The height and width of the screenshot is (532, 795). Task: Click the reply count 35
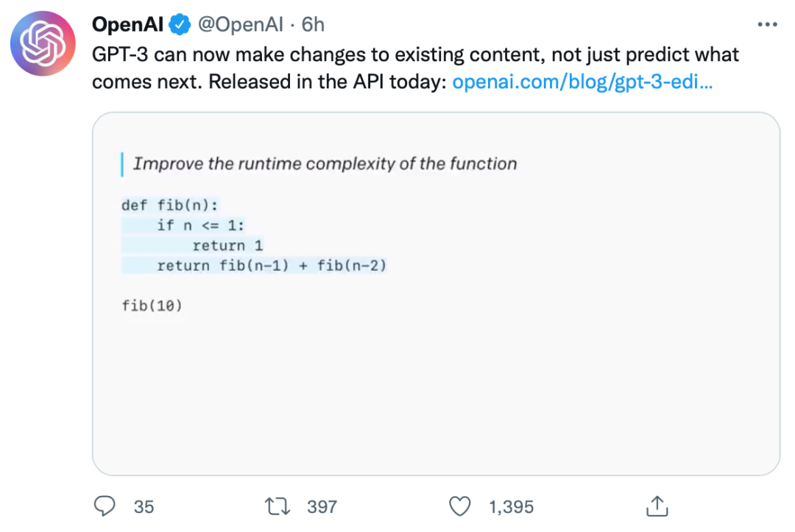tap(144, 506)
